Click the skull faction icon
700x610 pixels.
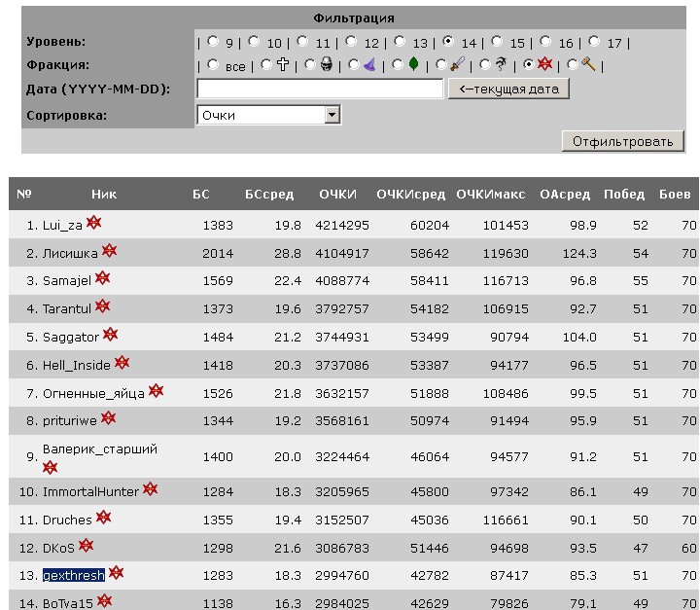[x=327, y=64]
